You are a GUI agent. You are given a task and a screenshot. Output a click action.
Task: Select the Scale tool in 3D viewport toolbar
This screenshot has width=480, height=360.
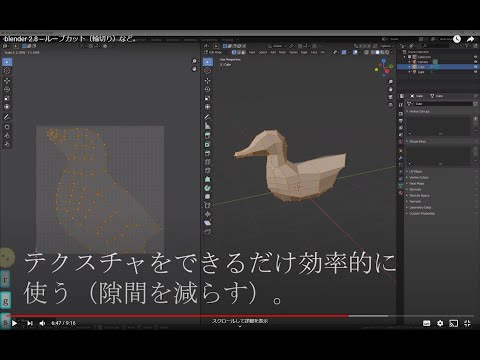[x=207, y=98]
